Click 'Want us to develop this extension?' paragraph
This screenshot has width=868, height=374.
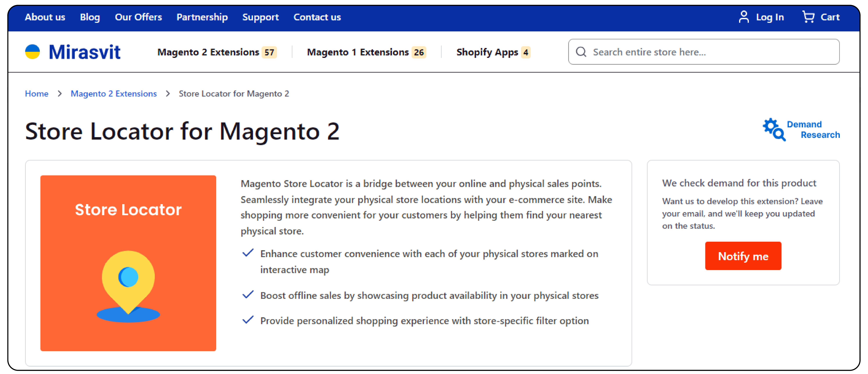pyautogui.click(x=742, y=213)
